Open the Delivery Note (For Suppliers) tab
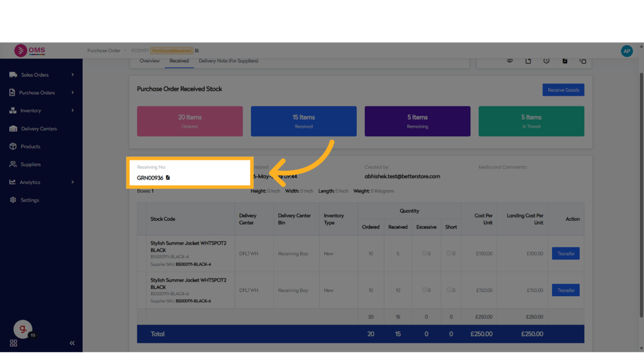Image resolution: width=644 pixels, height=362 pixels. [228, 61]
